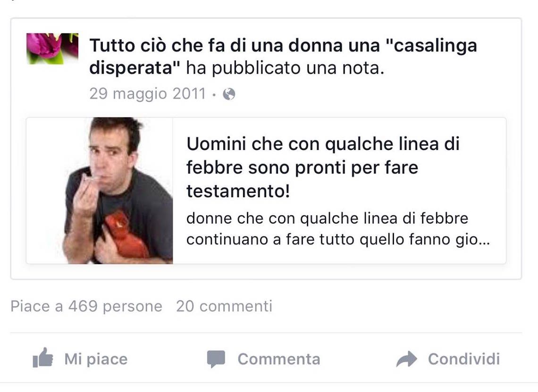538x392 pixels.
Task: Click the Mi piace button label
Action: tap(96, 359)
